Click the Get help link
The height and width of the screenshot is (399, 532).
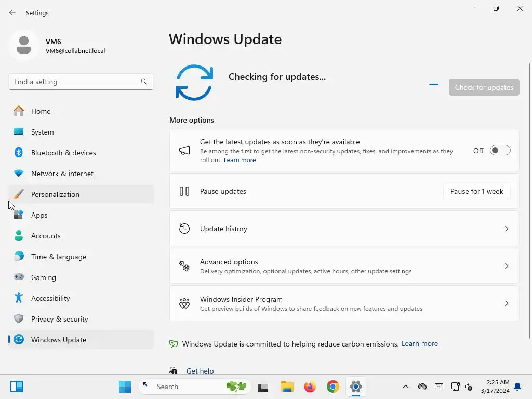point(200,371)
